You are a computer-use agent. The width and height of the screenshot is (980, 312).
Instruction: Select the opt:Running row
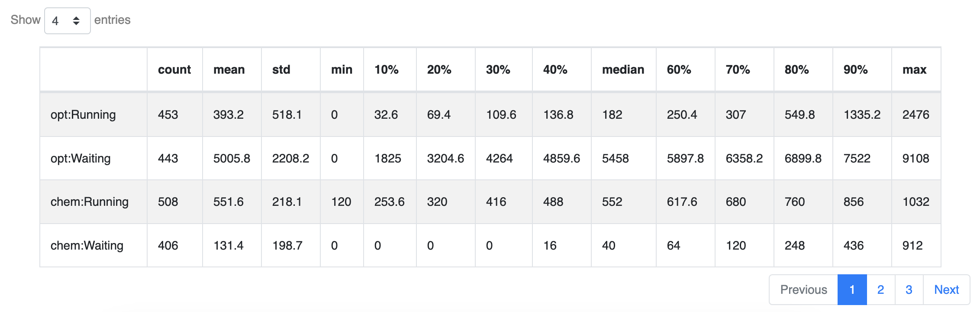pos(82,114)
